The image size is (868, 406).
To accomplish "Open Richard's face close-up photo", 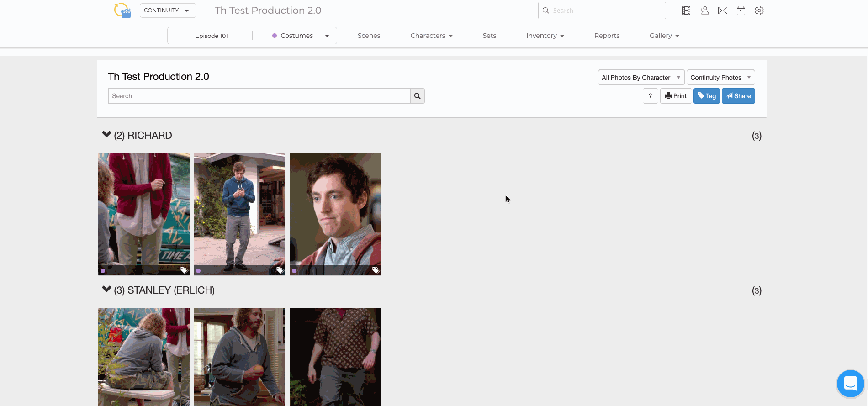I will [335, 214].
